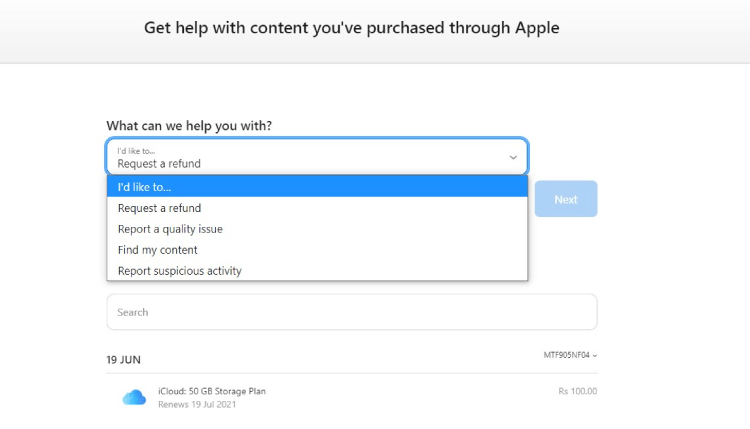Click 'What can we help you with?' label
Image resolution: width=750 pixels, height=429 pixels.
coord(189,126)
